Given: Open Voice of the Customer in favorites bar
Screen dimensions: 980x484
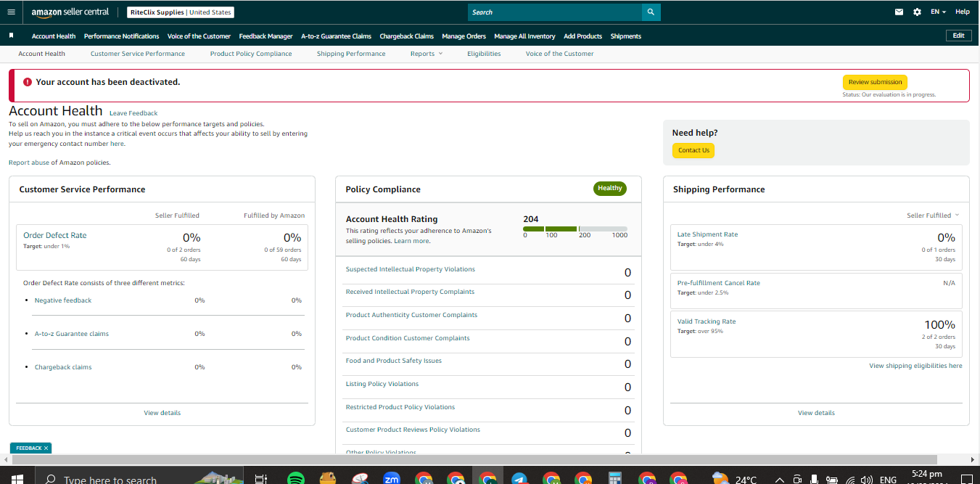Looking at the screenshot, I should coord(199,36).
